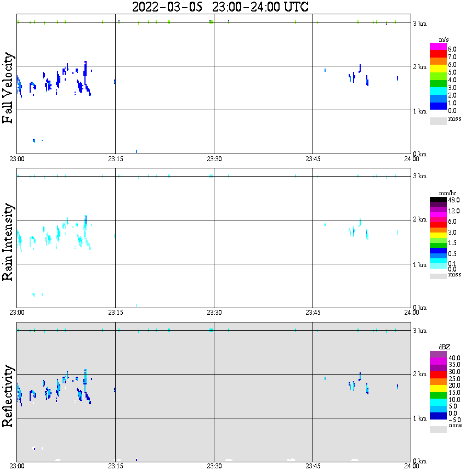Click the yellow 5.0 m/s fall velocity swatch

coord(438,69)
